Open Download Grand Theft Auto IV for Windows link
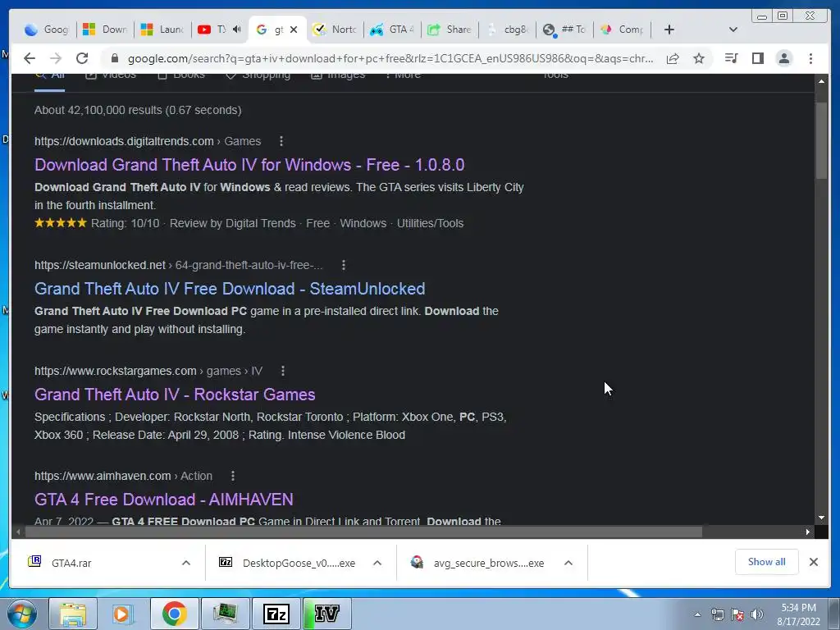840x630 pixels. (x=249, y=164)
